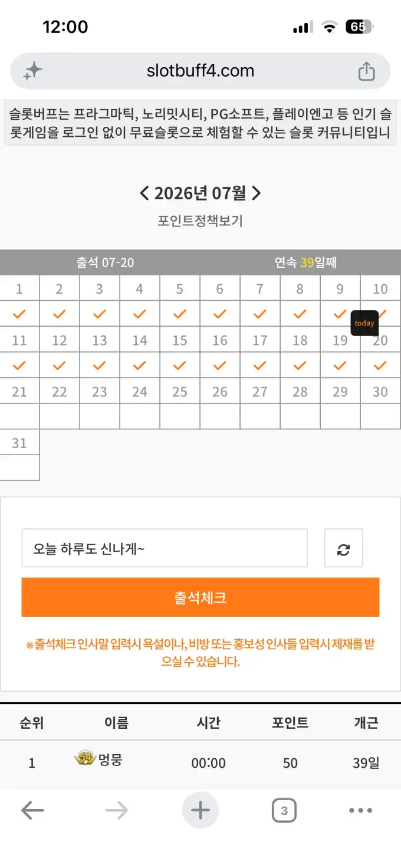Image resolution: width=401 pixels, height=868 pixels.
Task: Tap the 포인트 column header
Action: pyautogui.click(x=290, y=722)
